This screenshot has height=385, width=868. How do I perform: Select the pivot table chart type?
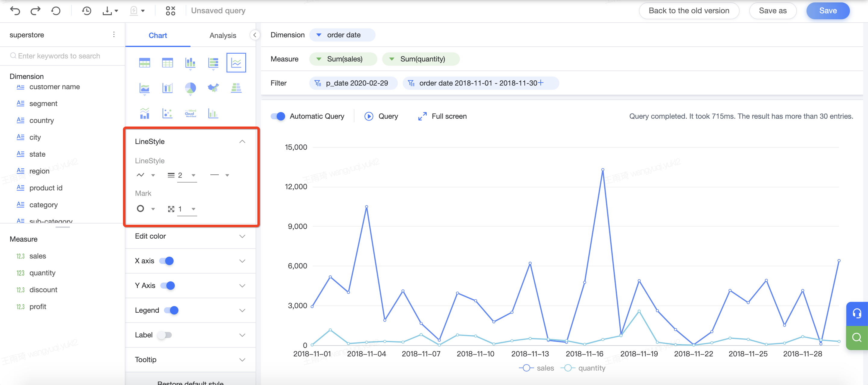point(145,63)
